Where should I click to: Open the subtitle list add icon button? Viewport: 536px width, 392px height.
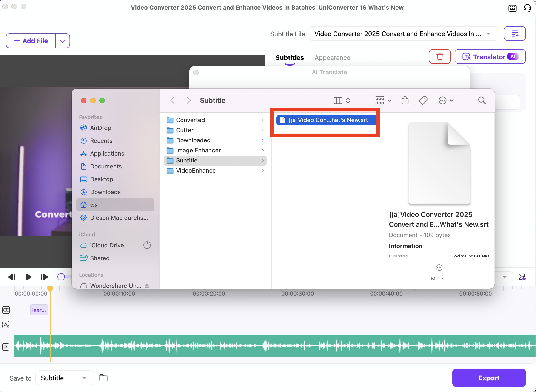(514, 34)
